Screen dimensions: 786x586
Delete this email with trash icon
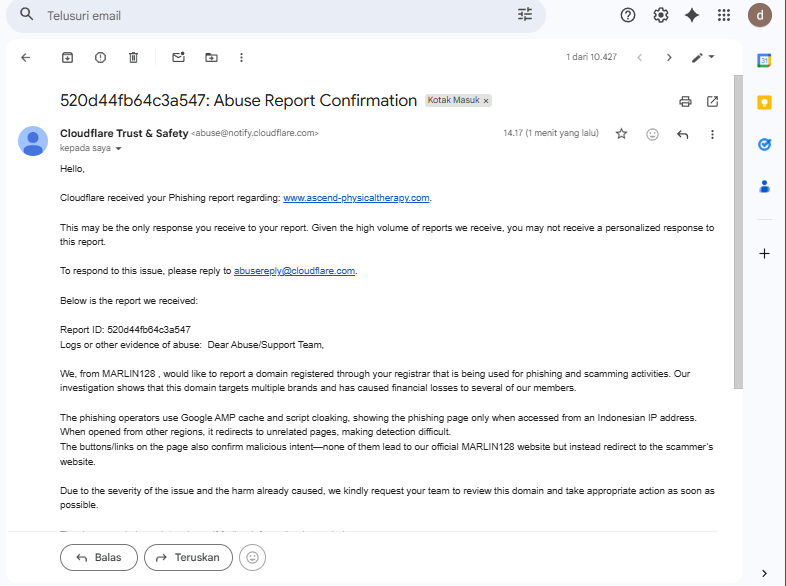coord(133,58)
